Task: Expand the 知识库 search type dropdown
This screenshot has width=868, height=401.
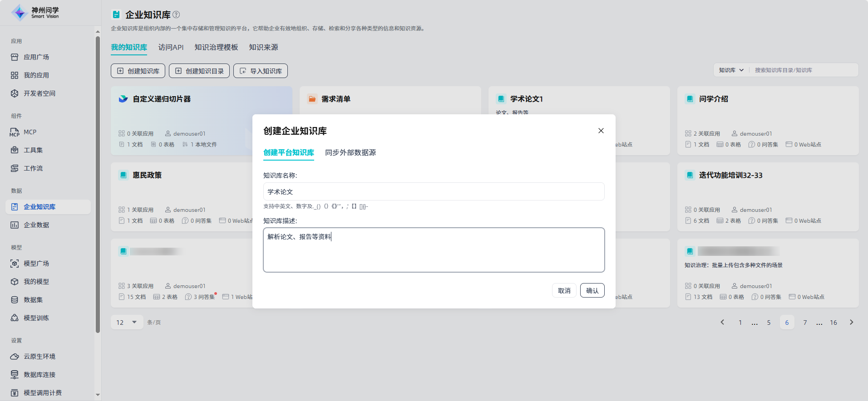Action: tap(731, 70)
